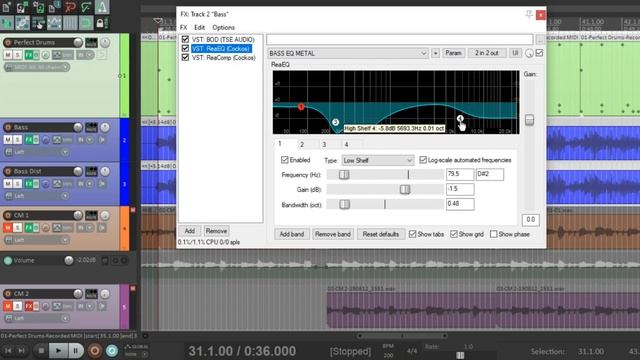Click the Reset defaults button

pos(380,234)
